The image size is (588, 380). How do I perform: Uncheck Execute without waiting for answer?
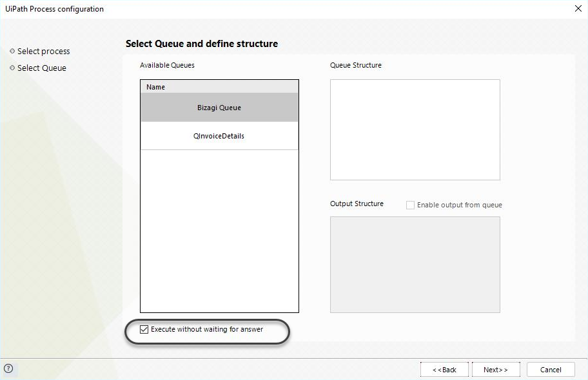point(144,329)
